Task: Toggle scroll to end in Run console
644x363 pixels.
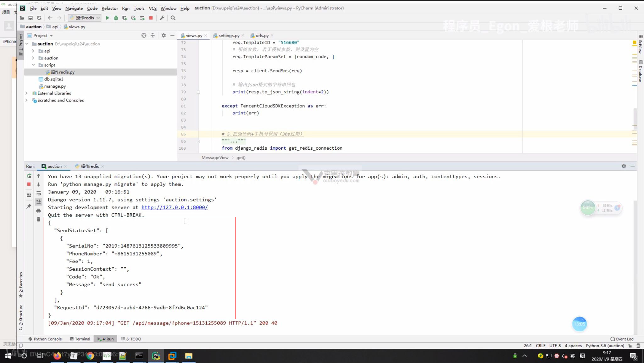Action: coord(38,202)
